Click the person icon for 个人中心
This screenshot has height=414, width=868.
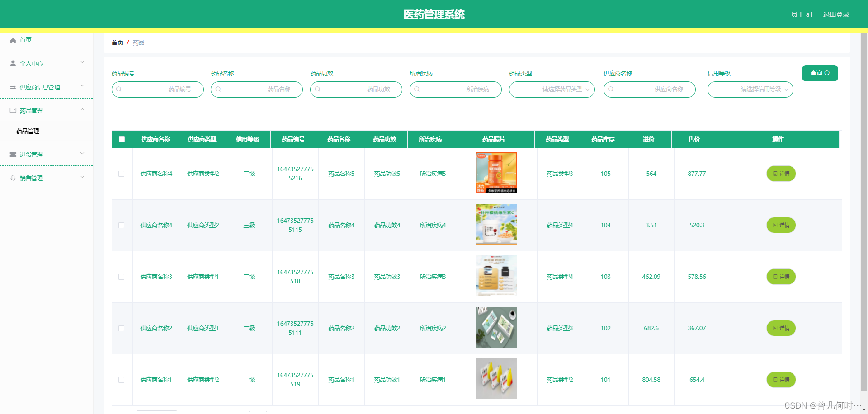tap(13, 64)
